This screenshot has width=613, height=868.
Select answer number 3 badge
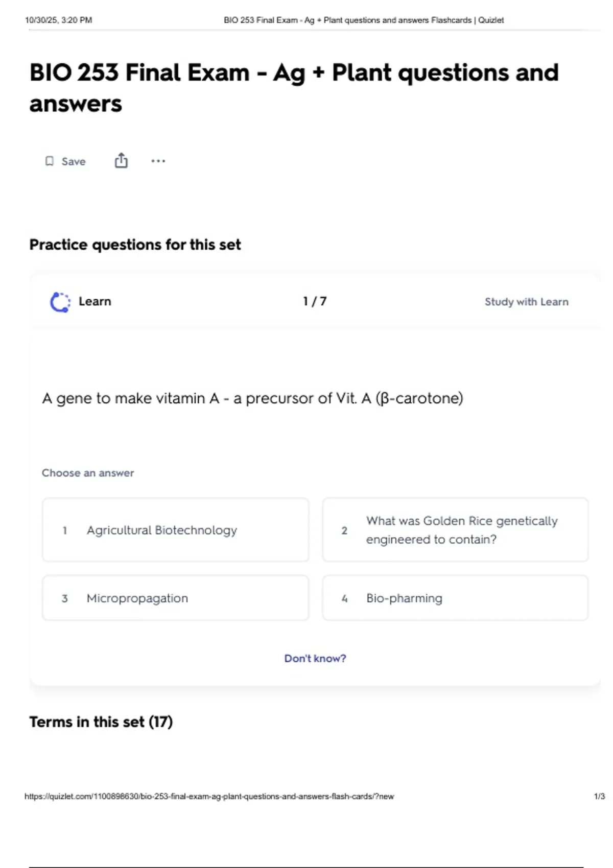coord(65,598)
